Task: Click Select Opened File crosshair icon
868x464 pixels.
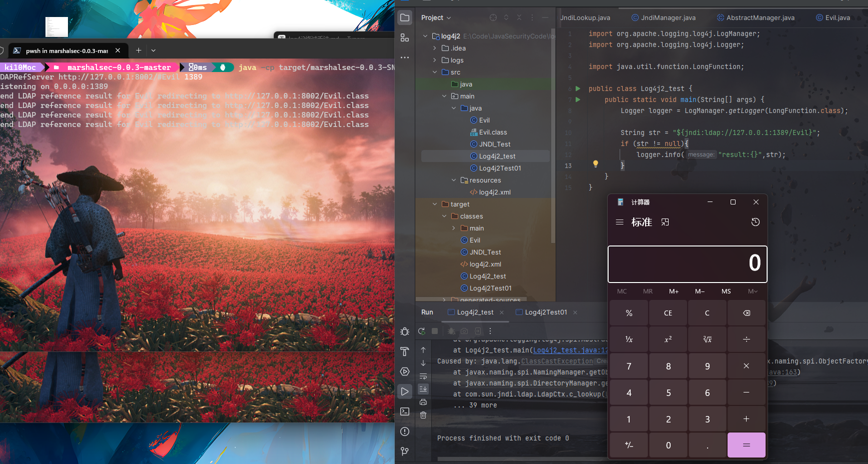Action: 493,17
